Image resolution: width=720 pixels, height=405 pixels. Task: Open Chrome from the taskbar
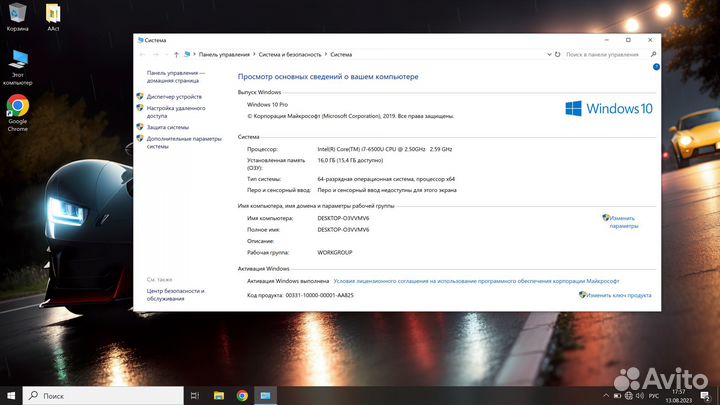pos(242,395)
